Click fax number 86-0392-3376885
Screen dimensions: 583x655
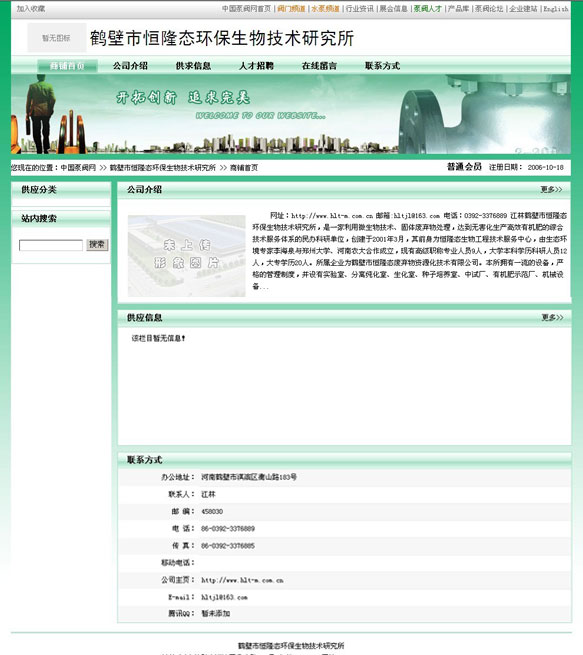coord(228,546)
